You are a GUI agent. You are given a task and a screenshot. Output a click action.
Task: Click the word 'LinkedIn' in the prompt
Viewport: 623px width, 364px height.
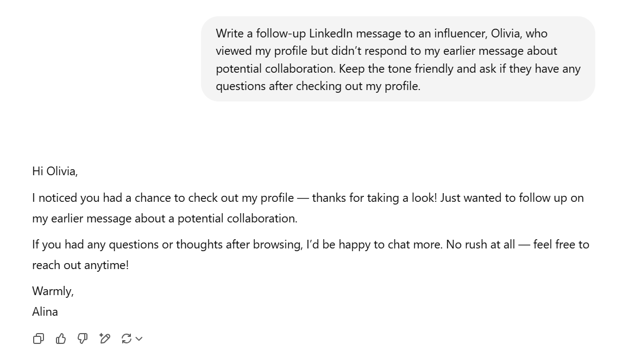pos(331,33)
